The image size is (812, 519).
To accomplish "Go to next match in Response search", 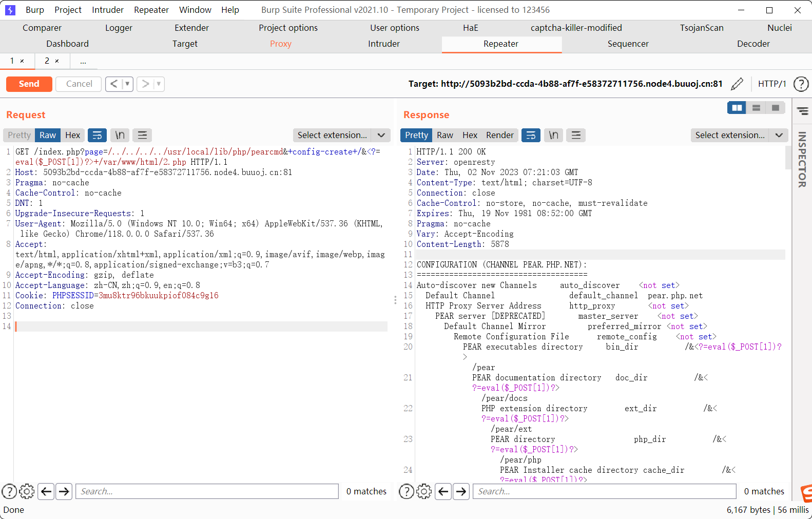I will point(461,491).
